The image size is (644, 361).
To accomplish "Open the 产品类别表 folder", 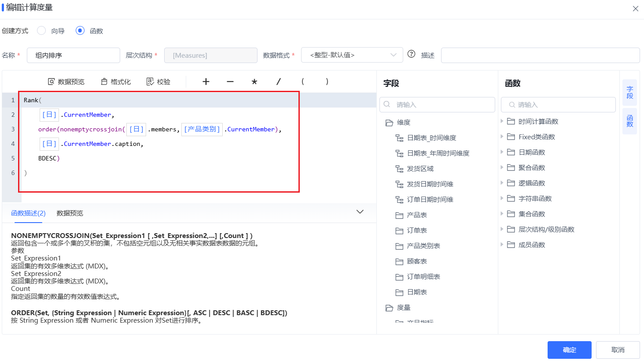I will point(423,246).
